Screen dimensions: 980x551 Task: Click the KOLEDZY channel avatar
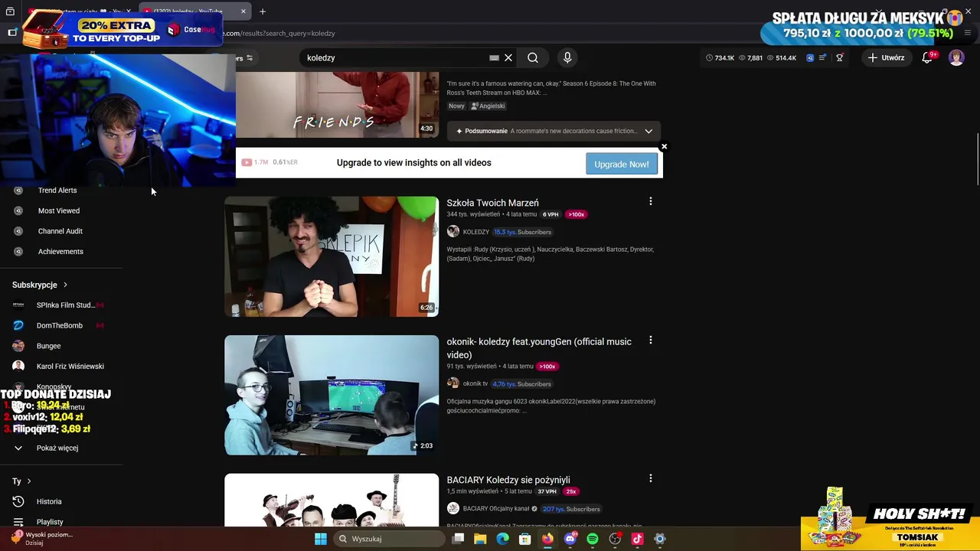(453, 231)
